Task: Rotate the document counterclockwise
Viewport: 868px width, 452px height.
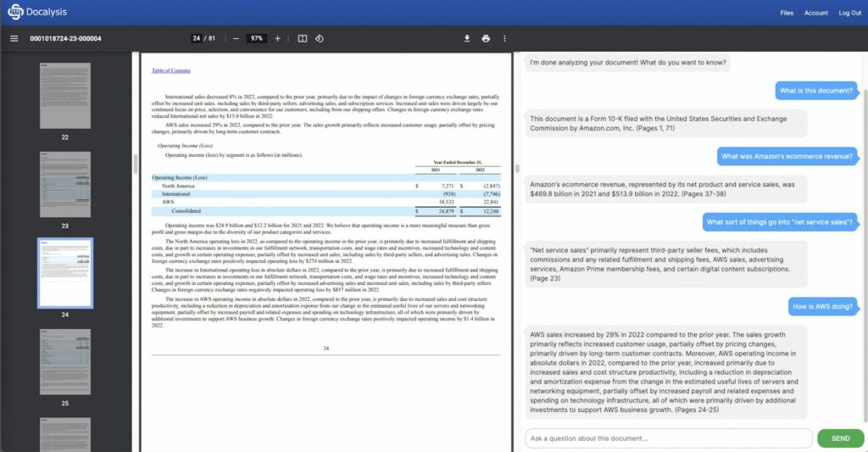Action: [320, 38]
